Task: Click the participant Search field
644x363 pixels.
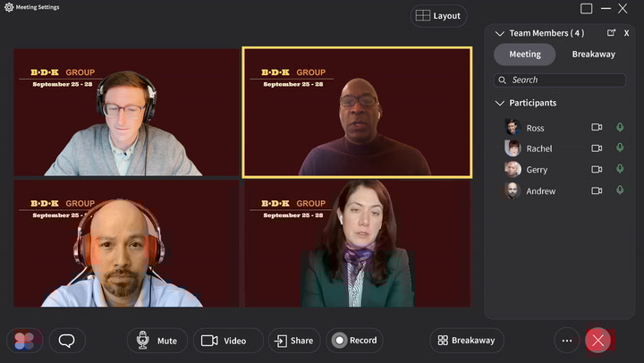Action: (x=560, y=80)
